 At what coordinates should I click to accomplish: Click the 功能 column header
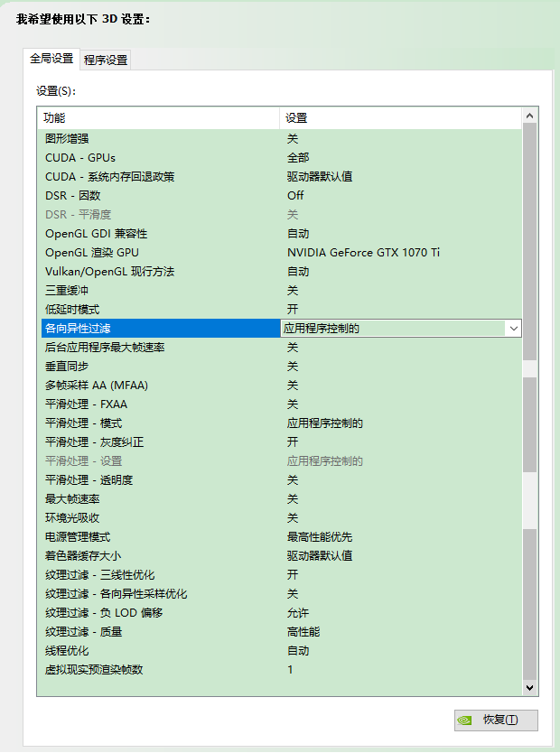[x=158, y=118]
